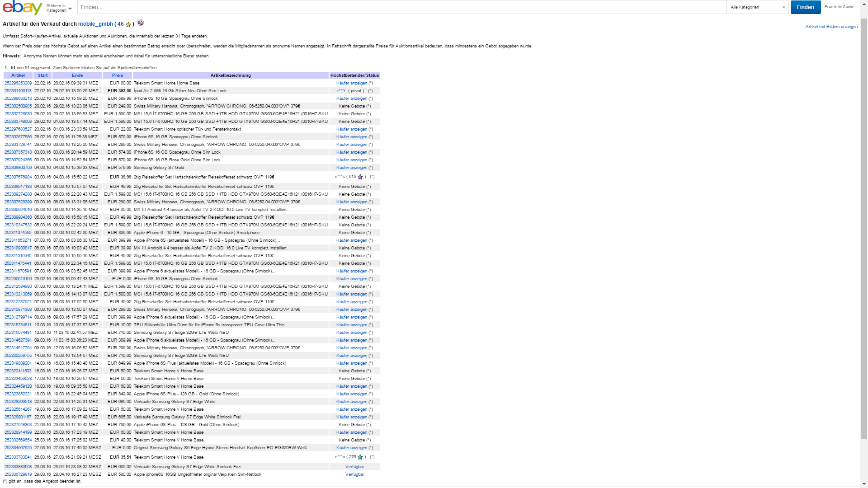Click Käufer anzeigen for item 252319809201

pyautogui.click(x=352, y=363)
